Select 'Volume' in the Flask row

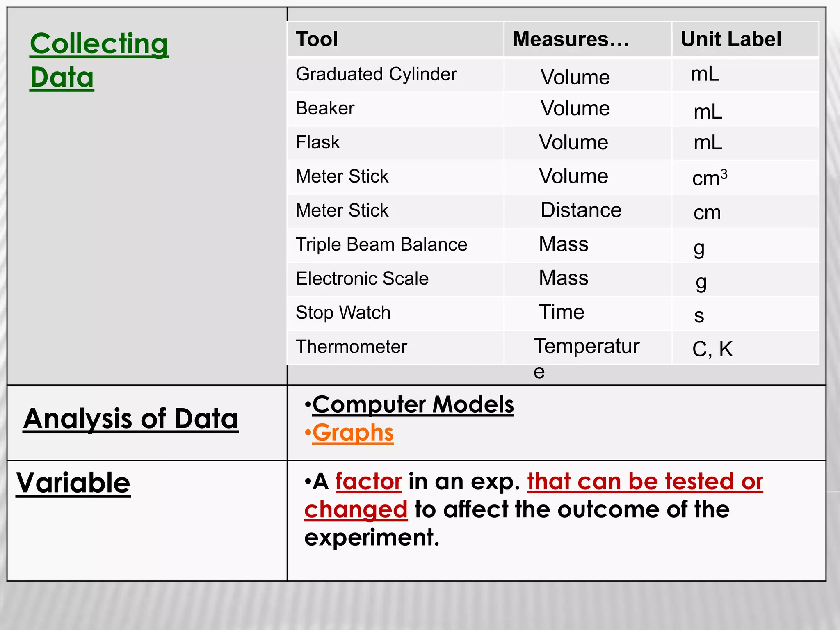573,142
